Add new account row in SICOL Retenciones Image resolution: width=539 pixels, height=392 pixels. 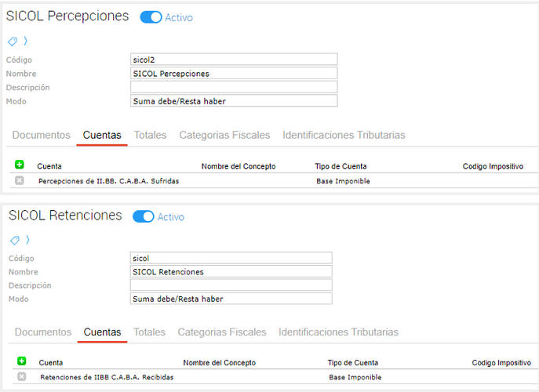pos(21,361)
